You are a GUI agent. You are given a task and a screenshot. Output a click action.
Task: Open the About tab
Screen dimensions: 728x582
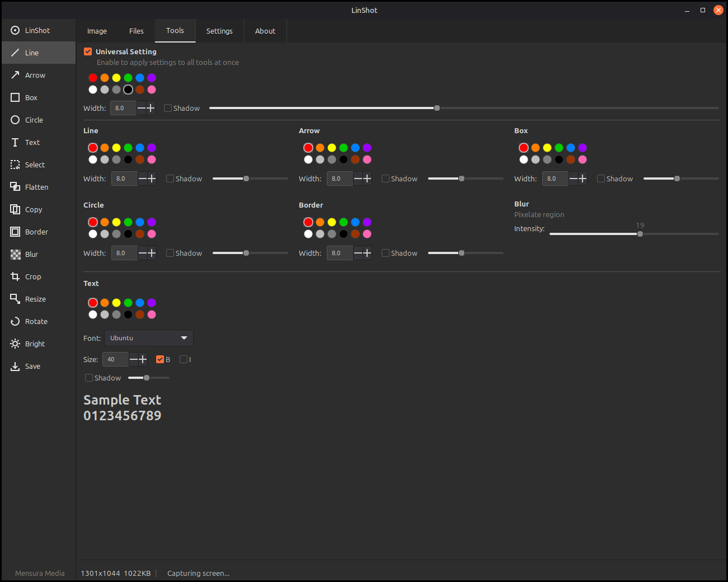[x=265, y=31]
